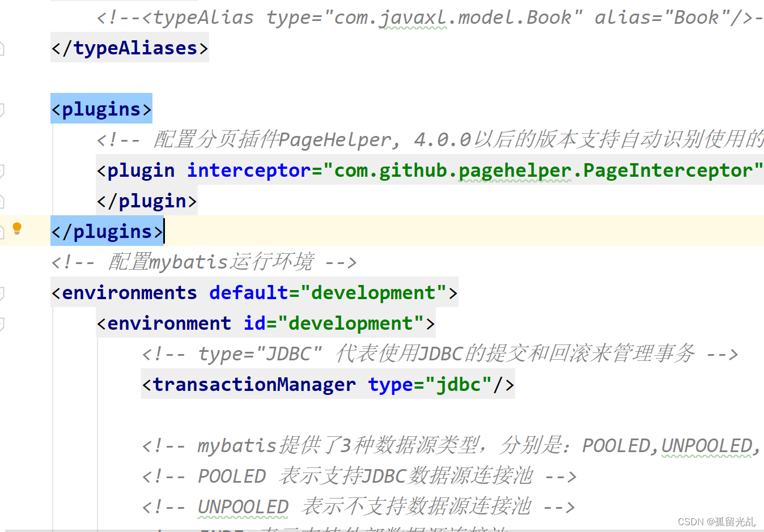Screen dimensions: 764x532
Task: Click the underlined word UNPOOLED in comments
Action: [x=243, y=507]
